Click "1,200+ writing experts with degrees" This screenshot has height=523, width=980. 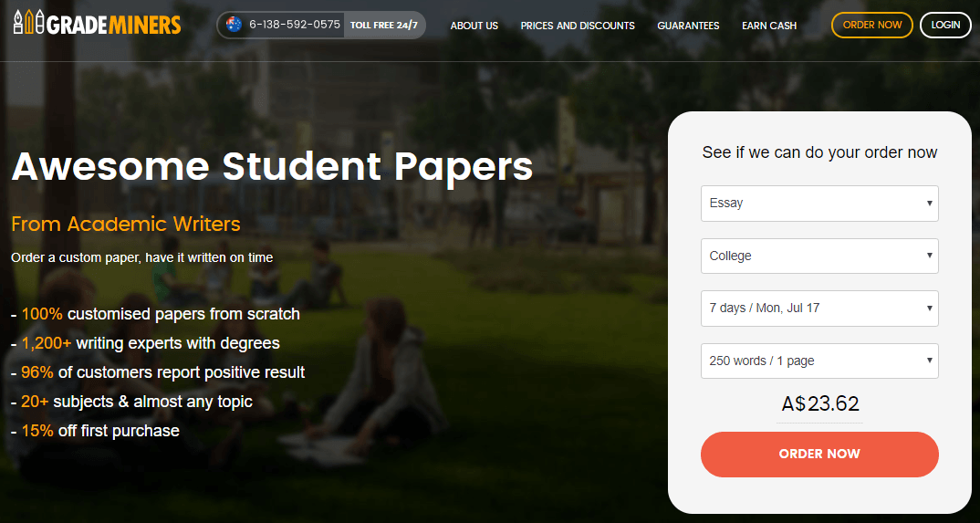coord(151,343)
